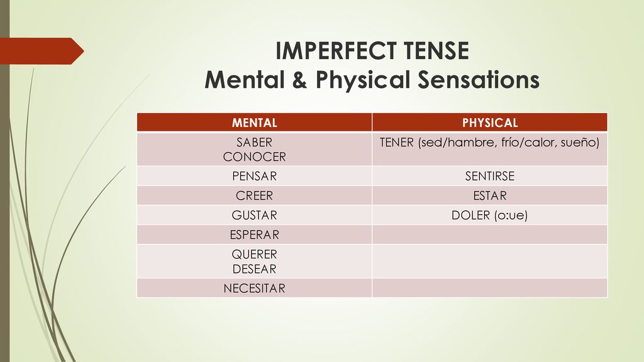
Task: Select the IMPERFECT TENSE title text
Action: (372, 51)
